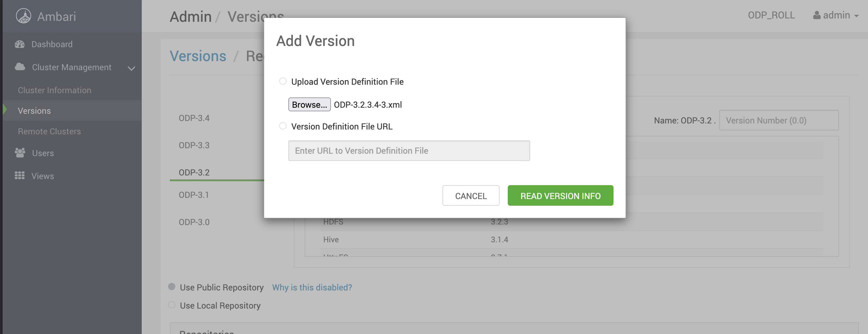The image size is (868, 334).
Task: Click the Hive version 3.1.4 cell
Action: coord(499,240)
